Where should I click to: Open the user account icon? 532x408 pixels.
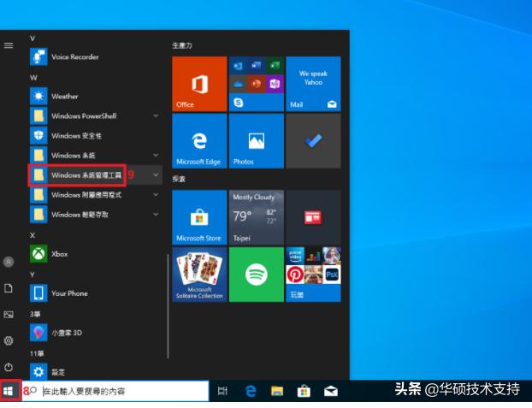[x=9, y=262]
